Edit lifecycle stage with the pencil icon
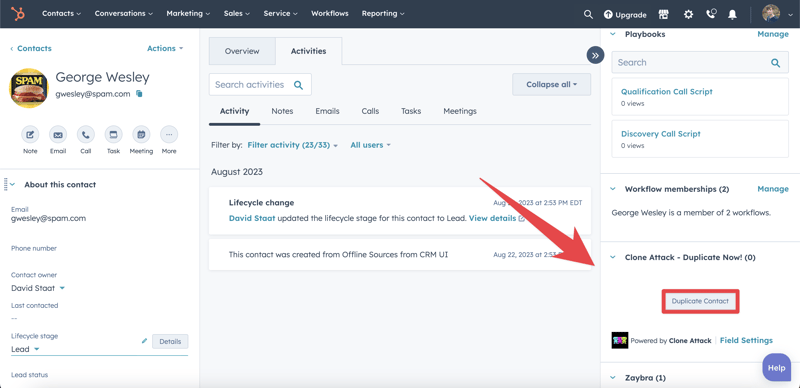 coord(144,341)
